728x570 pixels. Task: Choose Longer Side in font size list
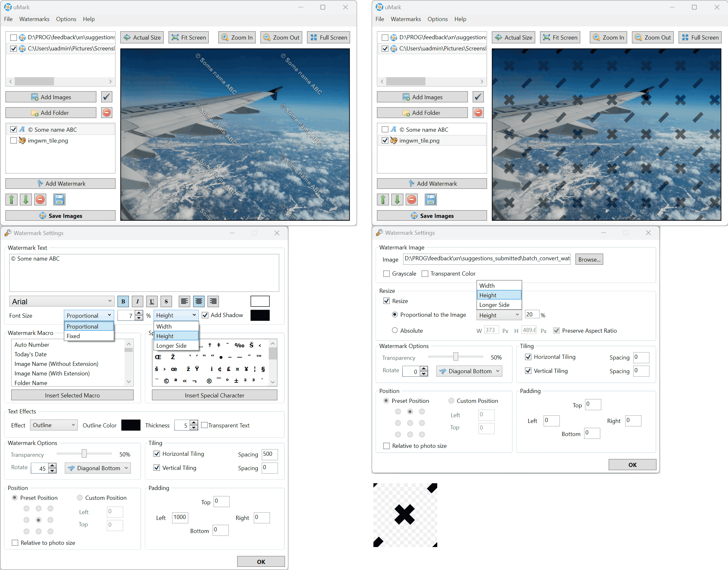pos(172,345)
